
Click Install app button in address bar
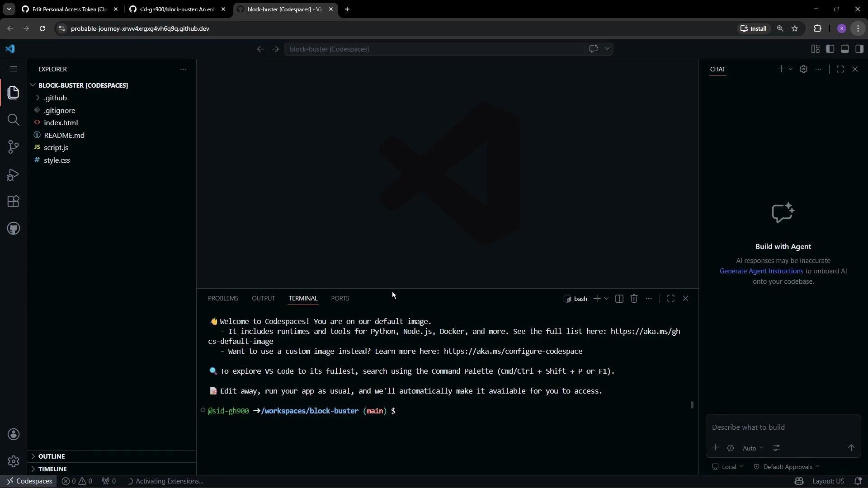tap(754, 28)
